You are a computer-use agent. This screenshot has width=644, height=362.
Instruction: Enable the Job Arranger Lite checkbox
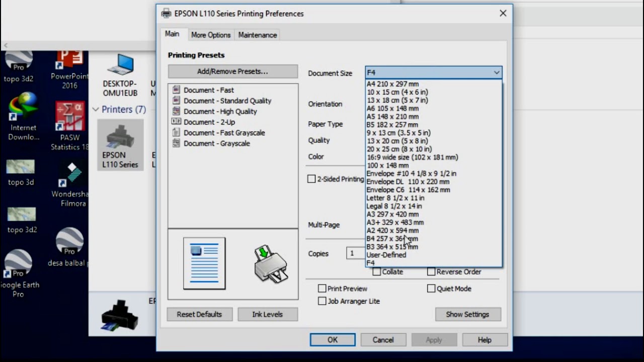322,301
